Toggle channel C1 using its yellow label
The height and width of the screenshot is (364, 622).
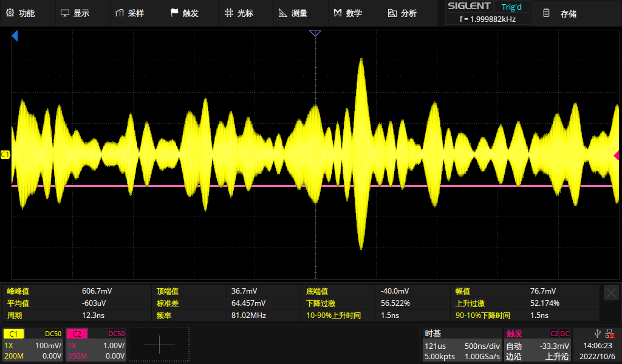(x=14, y=334)
